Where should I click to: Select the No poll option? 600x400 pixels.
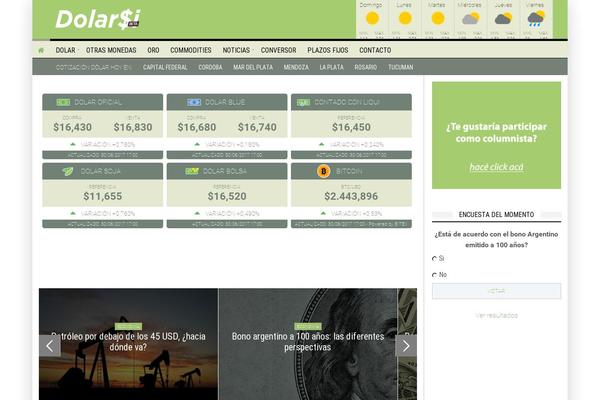434,275
